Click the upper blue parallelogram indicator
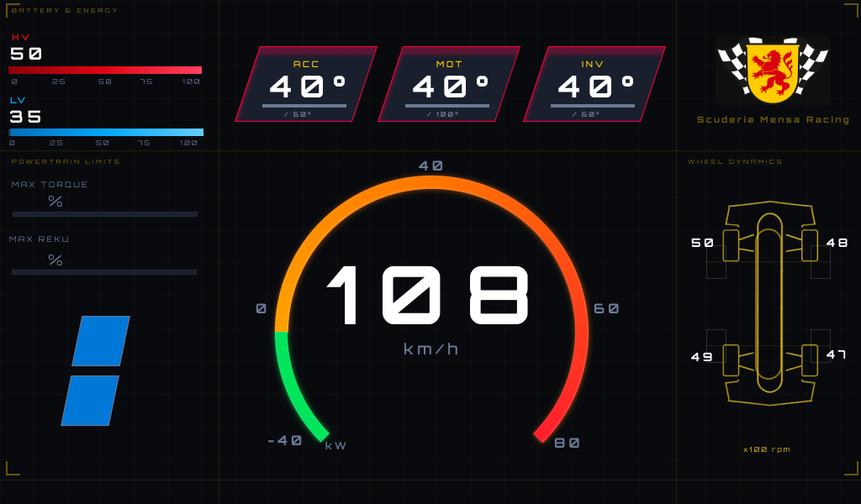 (x=101, y=341)
